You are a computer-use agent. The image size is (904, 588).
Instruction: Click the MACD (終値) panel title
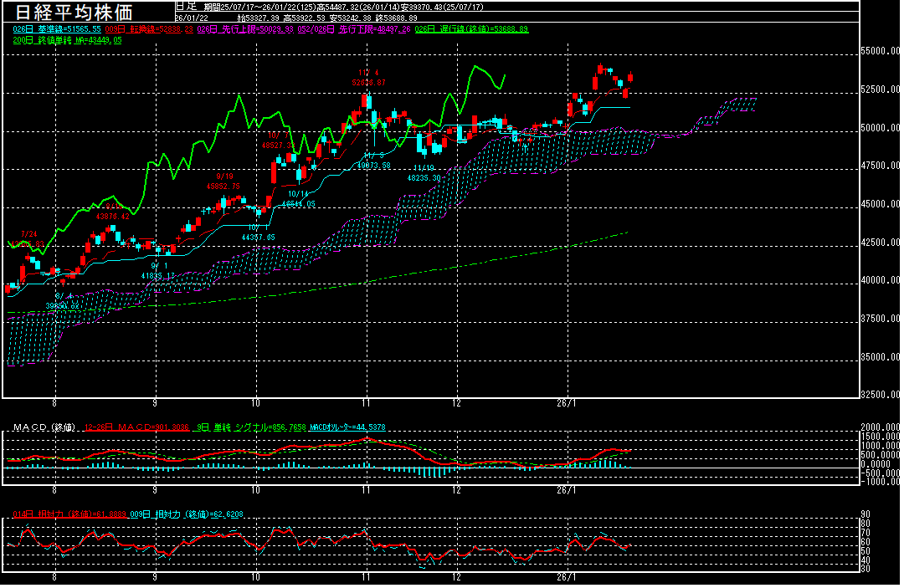(x=44, y=427)
